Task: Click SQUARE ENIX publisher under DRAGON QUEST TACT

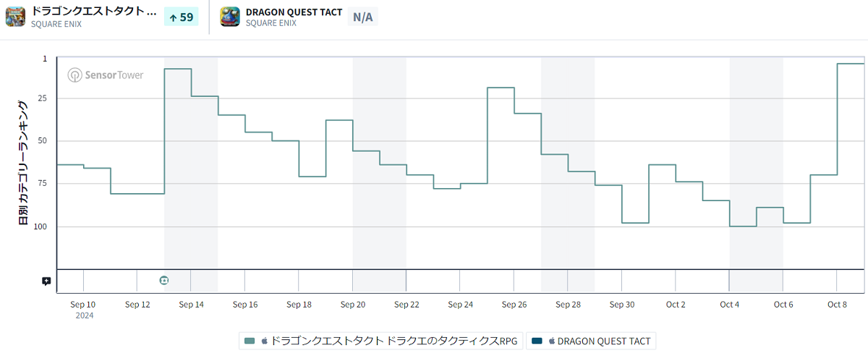Action: [x=271, y=24]
